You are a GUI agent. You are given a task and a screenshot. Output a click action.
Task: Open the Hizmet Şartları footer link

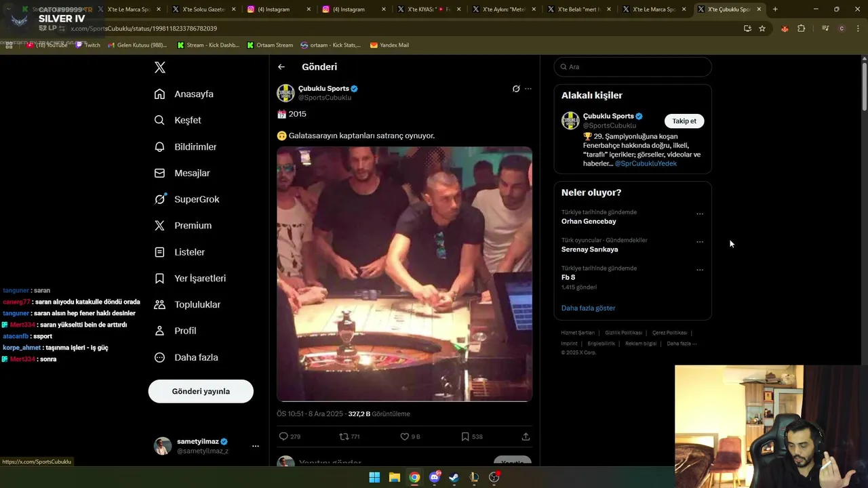click(x=577, y=333)
